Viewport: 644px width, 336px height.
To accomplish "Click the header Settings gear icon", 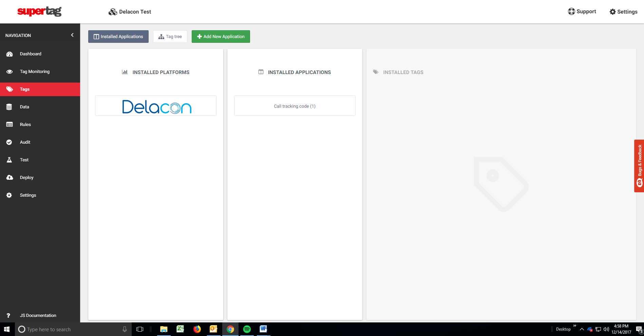I will click(x=612, y=12).
